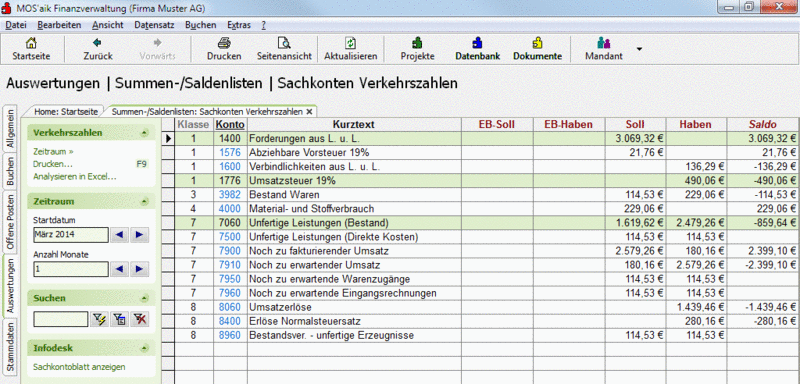Open the Seitenansicht print preview
800x384 pixels.
coord(284,49)
